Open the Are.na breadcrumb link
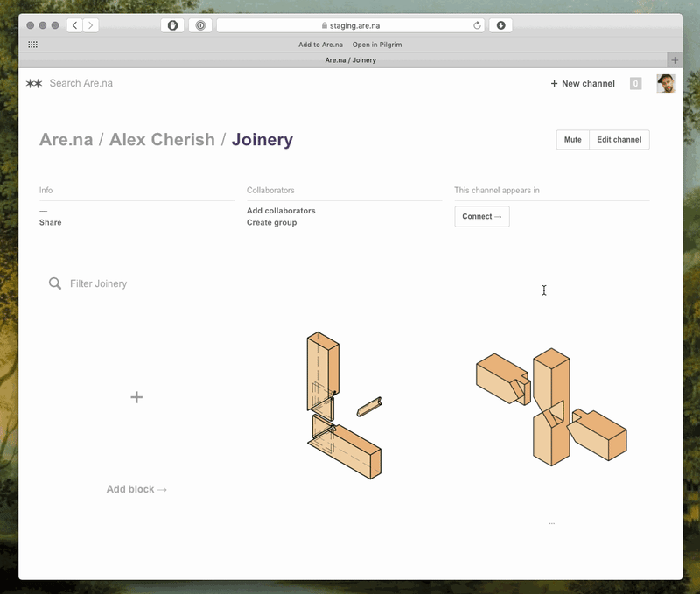This screenshot has height=594, width=700. 66,140
